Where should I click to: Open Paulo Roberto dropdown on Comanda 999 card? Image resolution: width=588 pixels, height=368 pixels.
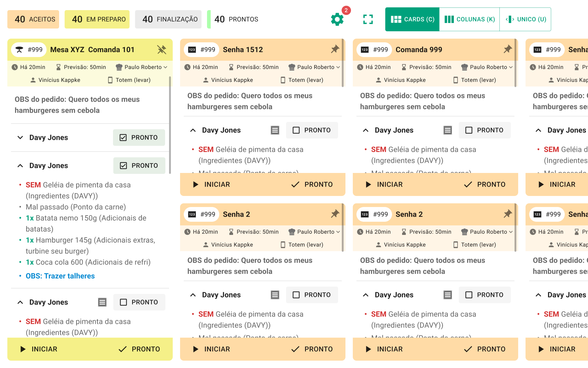[487, 67]
